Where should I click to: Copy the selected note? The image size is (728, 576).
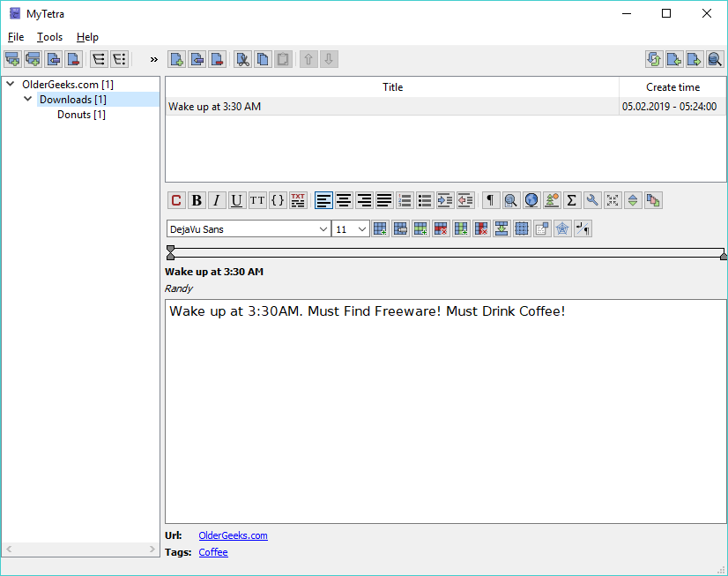[x=263, y=59]
